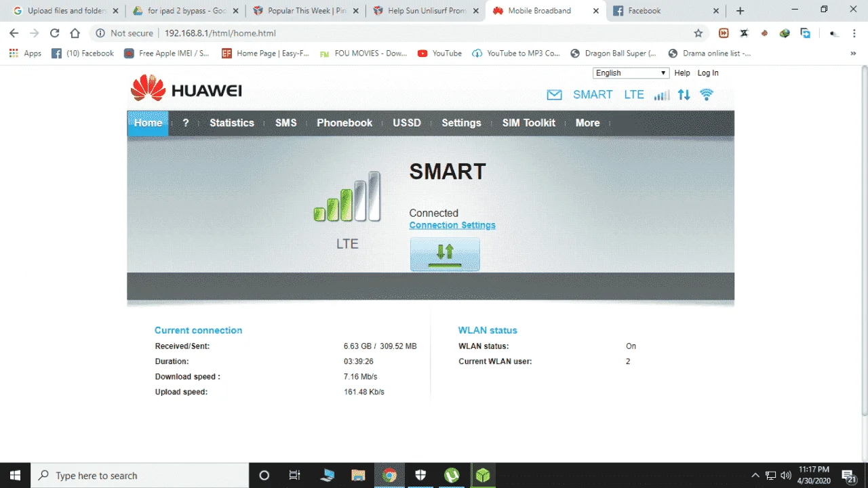Open the USSD tab
This screenshot has height=488, width=868.
[x=407, y=123]
